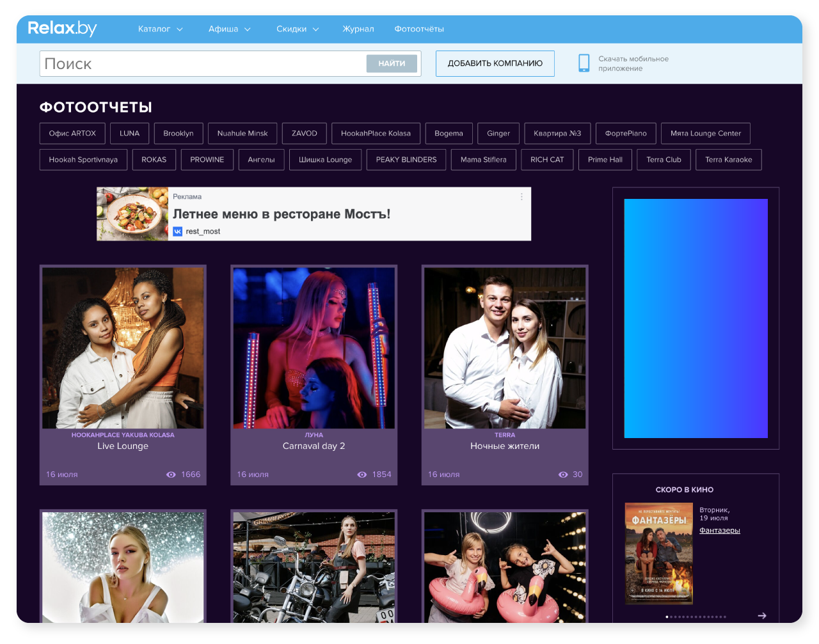Screen dimensions: 819x644
Task: Click the movie carousel pagination dots
Action: 696,617
